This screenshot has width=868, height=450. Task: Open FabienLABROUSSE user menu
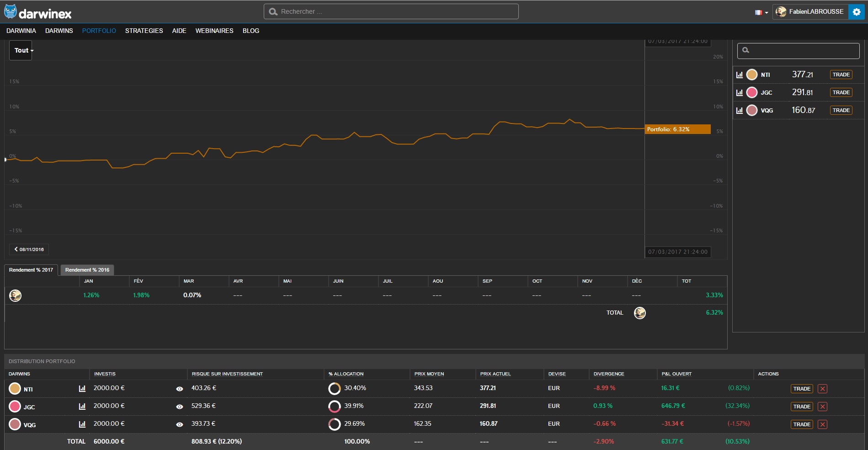click(810, 12)
